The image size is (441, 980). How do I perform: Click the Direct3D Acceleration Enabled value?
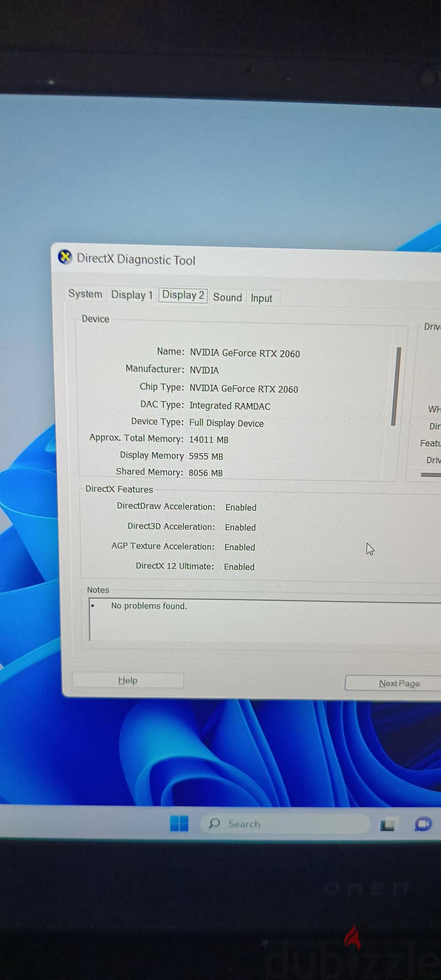(x=240, y=527)
